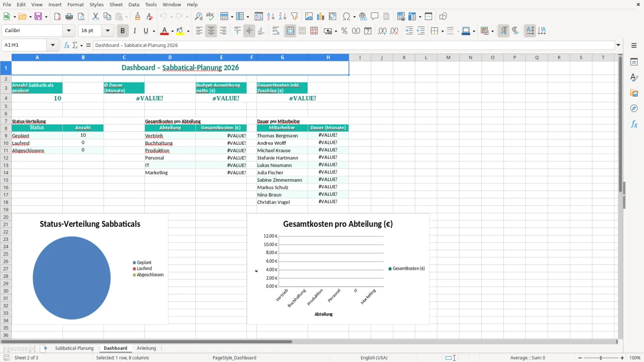The image size is (644, 362).
Task: Add Decimal Place icon
Action: [x=382, y=31]
